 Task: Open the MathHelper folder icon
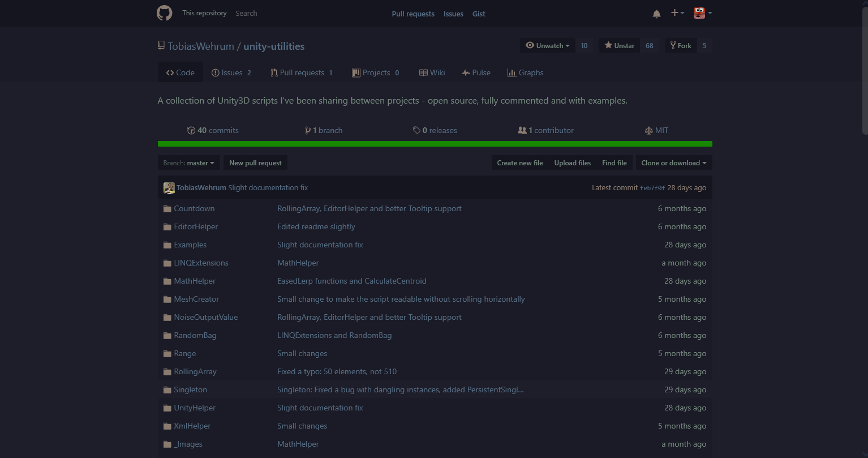coord(167,281)
